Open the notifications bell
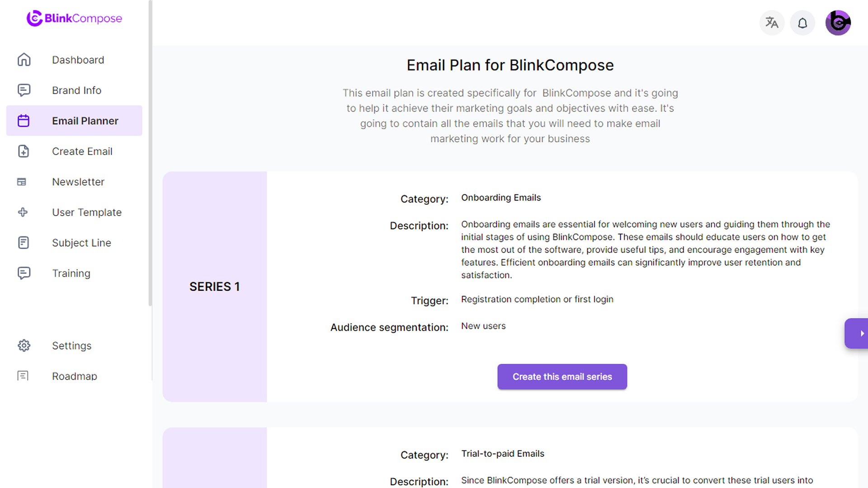The height and width of the screenshot is (488, 868). click(802, 23)
